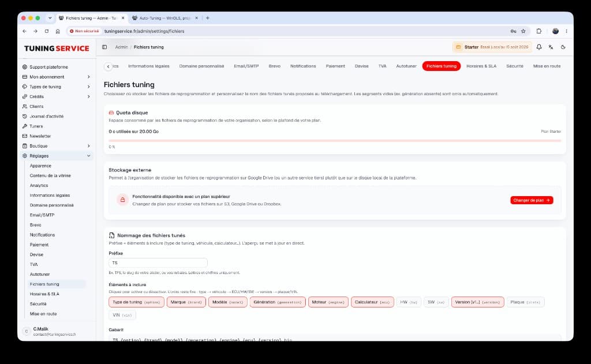This screenshot has width=591, height=364.
Task: Click the Changer de plan button
Action: tap(532, 201)
